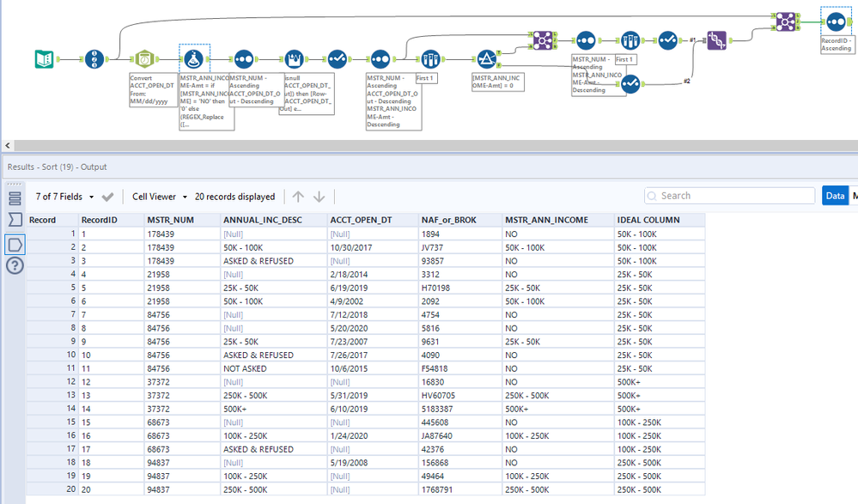858x504 pixels.
Task: Click the IDEAL COLUMN header
Action: coord(648,220)
